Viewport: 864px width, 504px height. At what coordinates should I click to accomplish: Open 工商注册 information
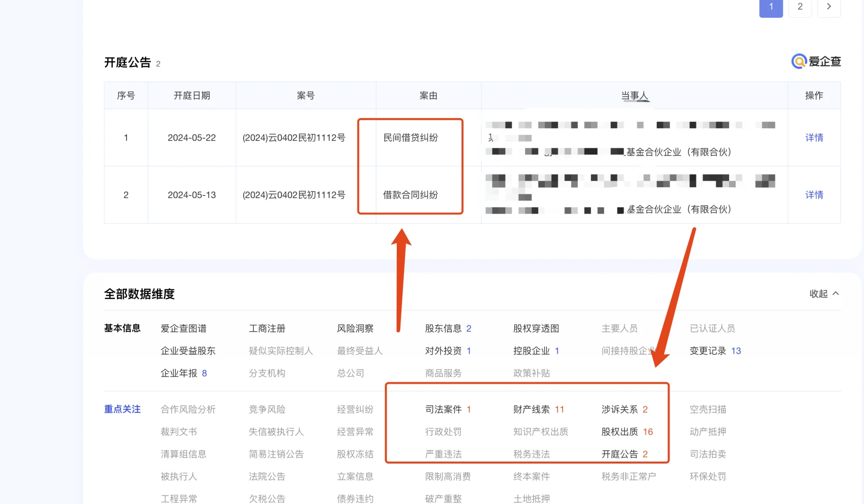pos(267,329)
